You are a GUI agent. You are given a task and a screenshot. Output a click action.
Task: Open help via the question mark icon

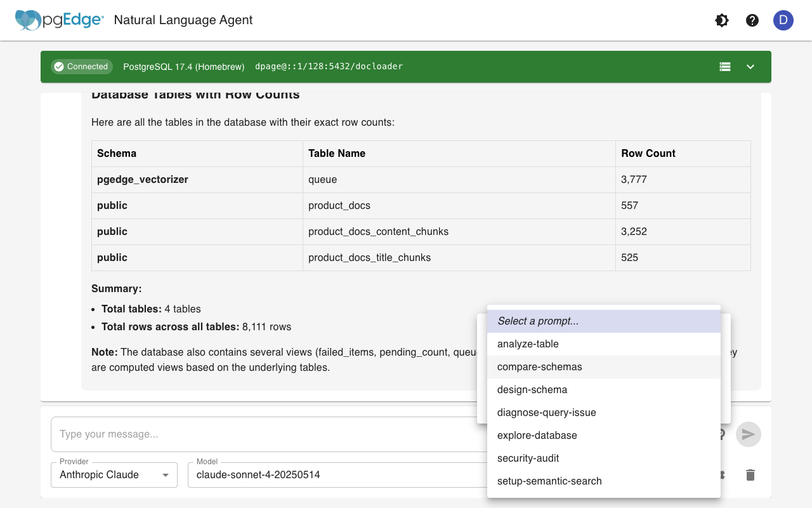pos(752,20)
